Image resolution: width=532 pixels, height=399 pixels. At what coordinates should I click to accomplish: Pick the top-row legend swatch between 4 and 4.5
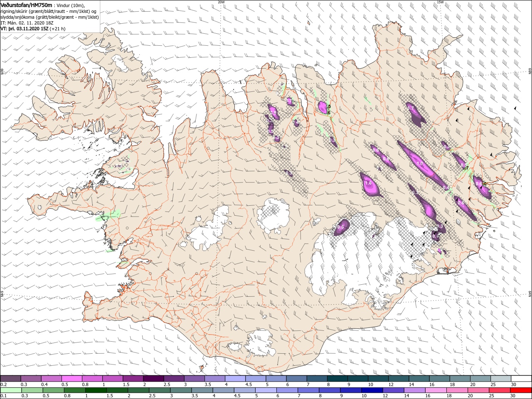tap(235, 379)
